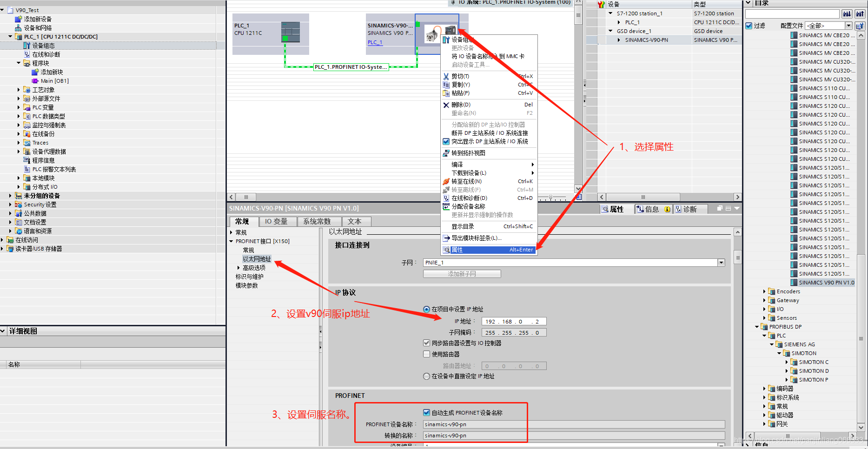Toggle 突出显示 DP 主站系统 checkbox menu item
This screenshot has width=868, height=449.
pos(446,142)
